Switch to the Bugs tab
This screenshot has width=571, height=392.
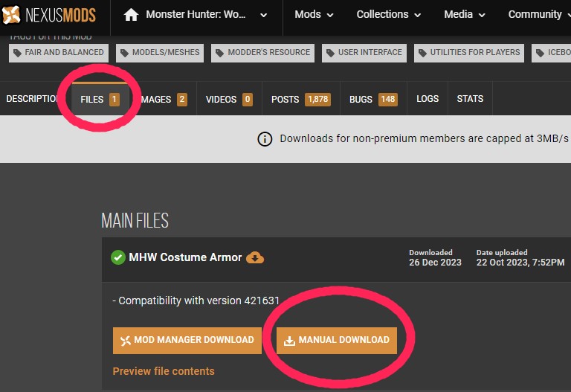(374, 99)
